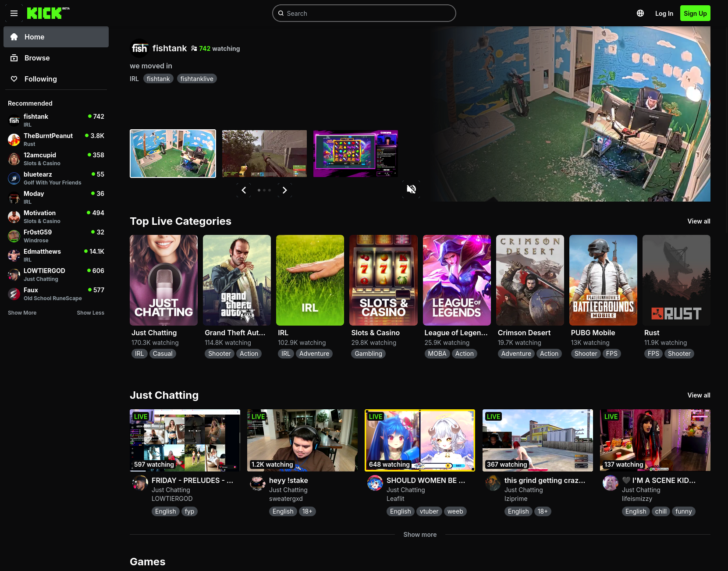Go to next featured stream
Screen dimensions: 728x571
click(285, 190)
